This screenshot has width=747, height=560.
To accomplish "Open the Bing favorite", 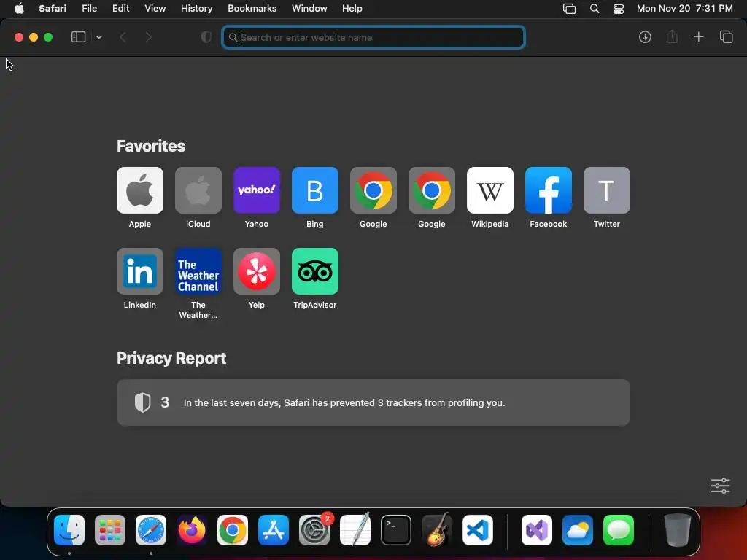I will click(x=315, y=190).
